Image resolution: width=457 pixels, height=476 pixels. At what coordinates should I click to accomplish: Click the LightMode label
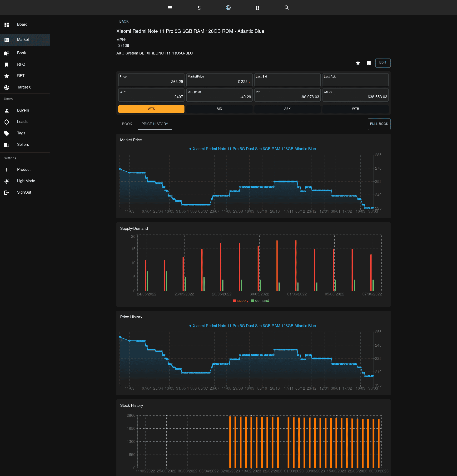pos(26,181)
